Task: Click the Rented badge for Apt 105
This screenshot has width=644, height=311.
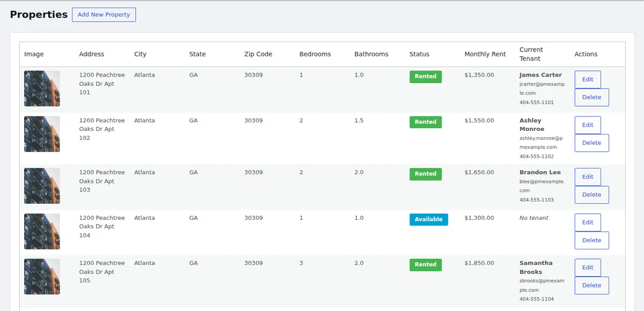Action: click(x=426, y=265)
